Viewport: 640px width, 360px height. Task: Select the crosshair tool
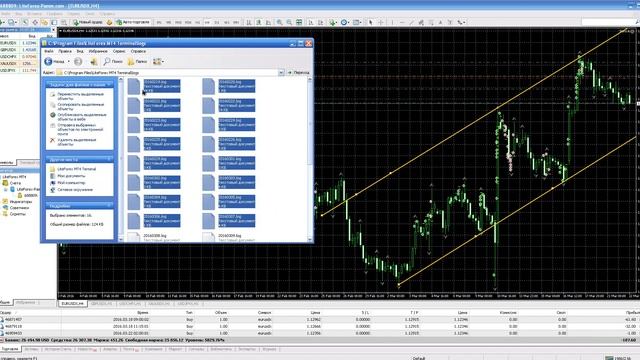point(381,22)
